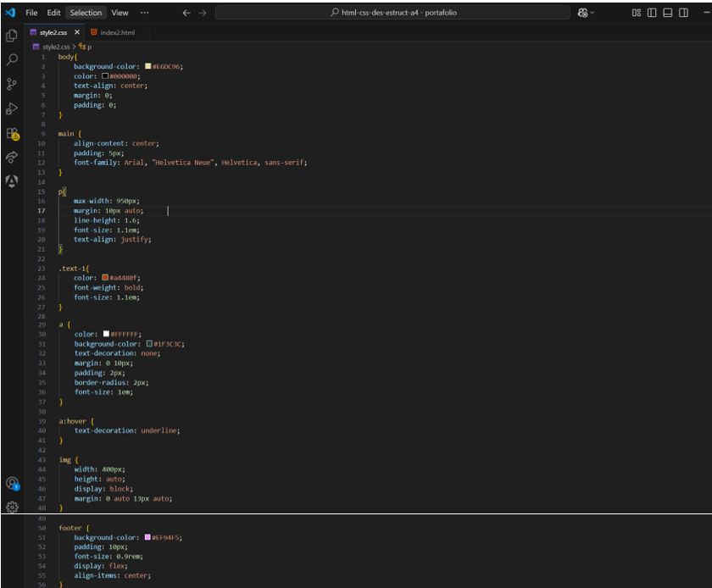Click the footer selector on line 50

click(x=70, y=528)
